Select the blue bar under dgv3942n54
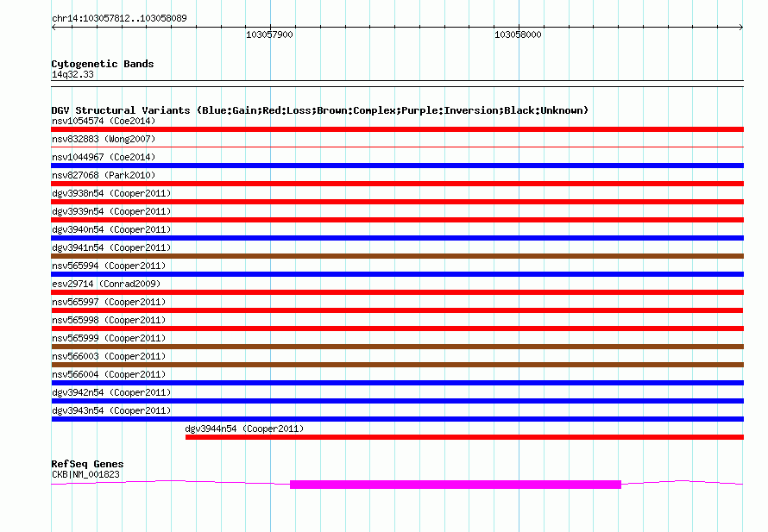The width and height of the screenshot is (768, 532). [397, 401]
